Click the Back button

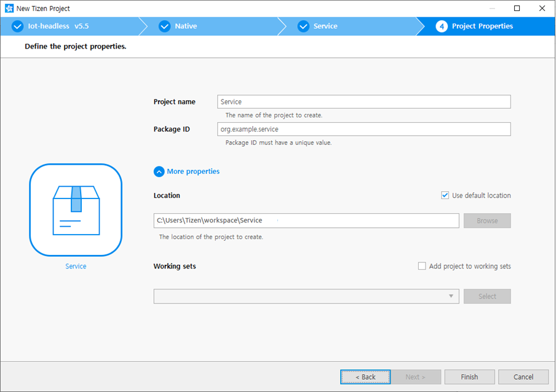point(365,377)
